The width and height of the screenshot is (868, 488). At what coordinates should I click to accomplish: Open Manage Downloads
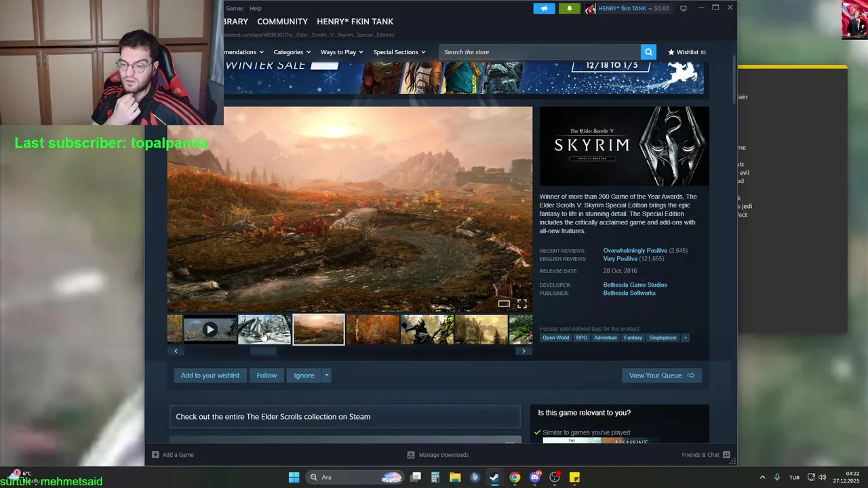click(438, 455)
